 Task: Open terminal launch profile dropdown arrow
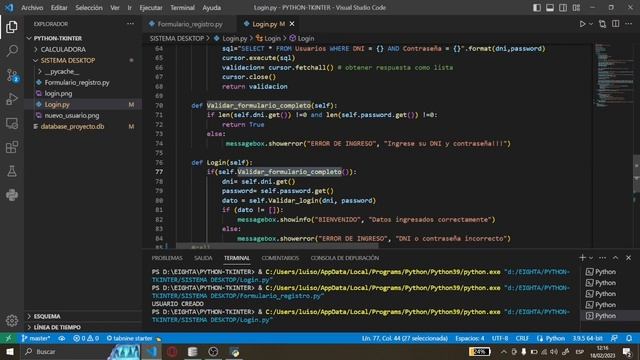click(591, 258)
